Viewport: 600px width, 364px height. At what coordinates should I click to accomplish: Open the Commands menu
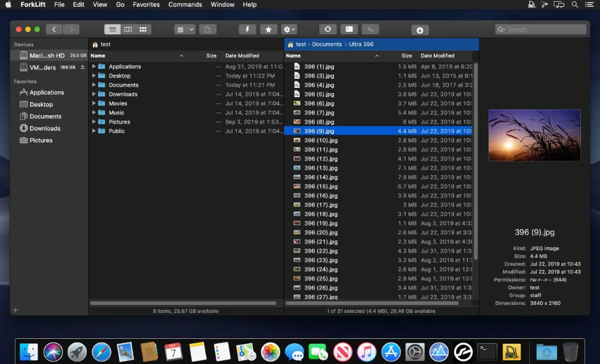click(x=185, y=4)
